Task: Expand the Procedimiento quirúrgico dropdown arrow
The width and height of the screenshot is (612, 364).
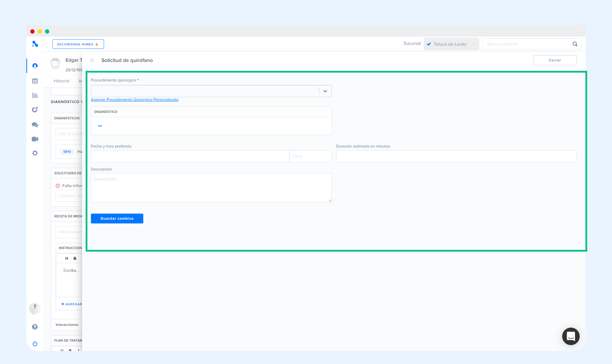Action: click(325, 91)
